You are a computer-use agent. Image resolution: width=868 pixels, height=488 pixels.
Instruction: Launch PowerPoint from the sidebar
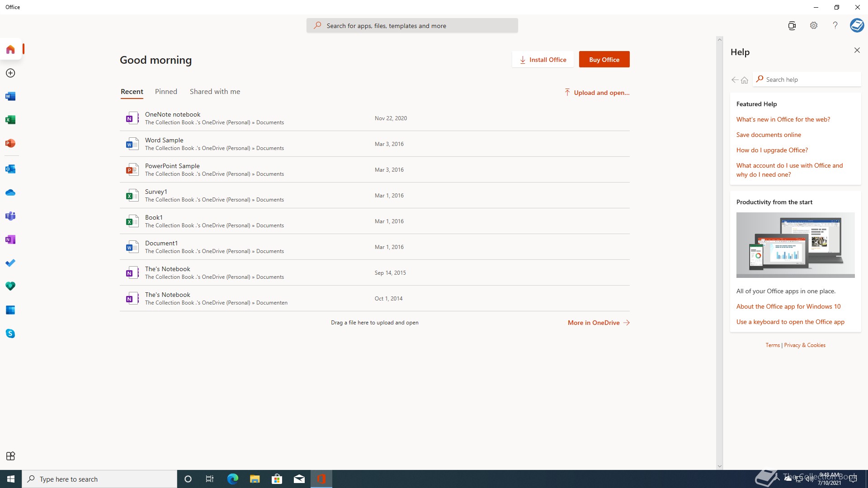pyautogui.click(x=10, y=143)
